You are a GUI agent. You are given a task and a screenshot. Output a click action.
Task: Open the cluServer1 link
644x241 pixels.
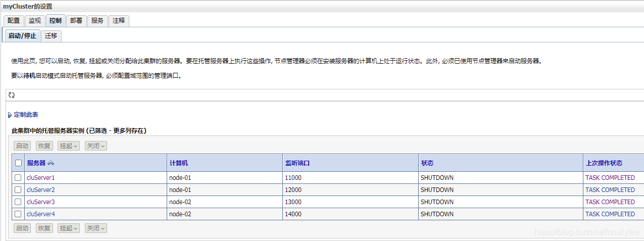point(41,178)
